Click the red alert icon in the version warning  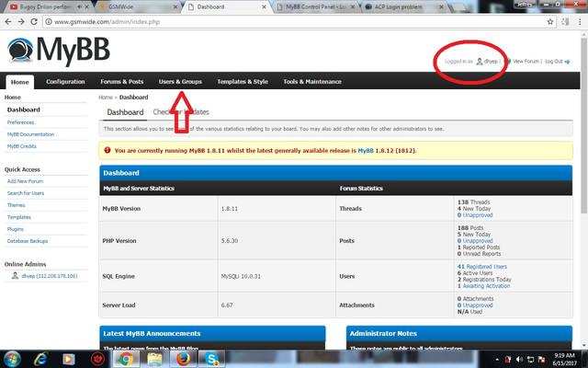click(107, 150)
